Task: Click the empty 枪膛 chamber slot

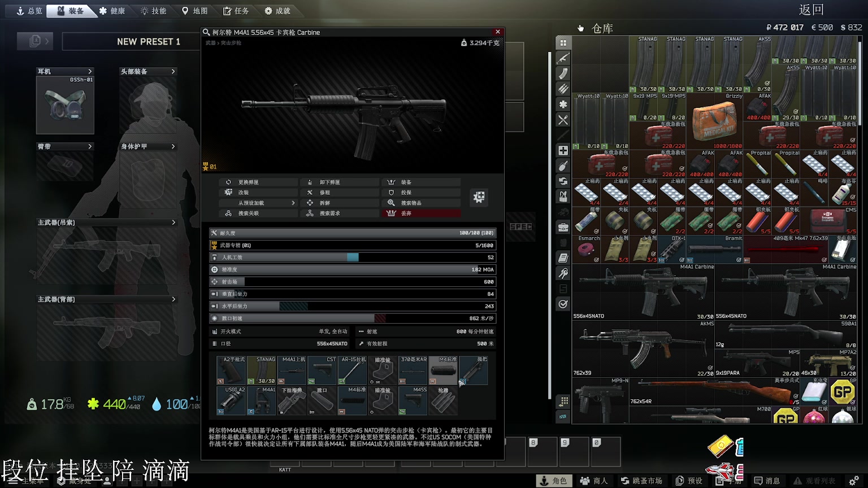Action: [444, 400]
